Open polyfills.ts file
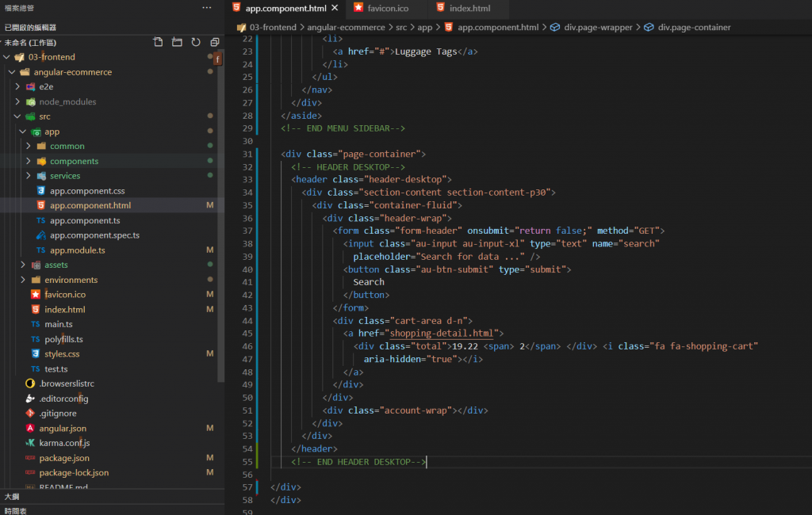The height and width of the screenshot is (515, 812). click(63, 339)
